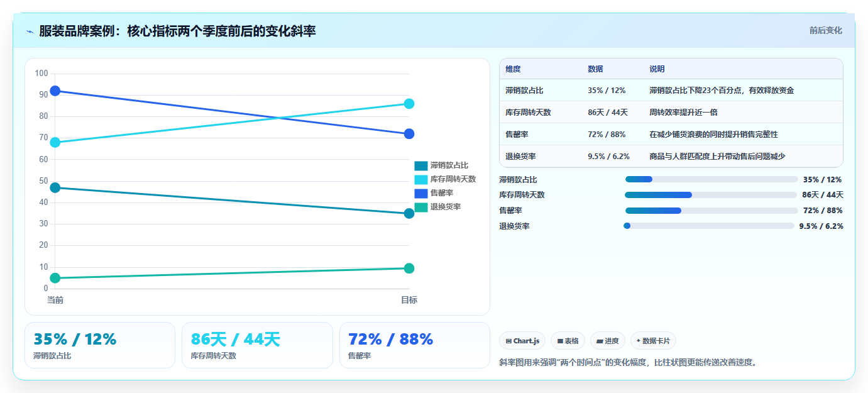Click the dark teal 滞销款占比 point at 当前
The image size is (868, 393).
(55, 187)
